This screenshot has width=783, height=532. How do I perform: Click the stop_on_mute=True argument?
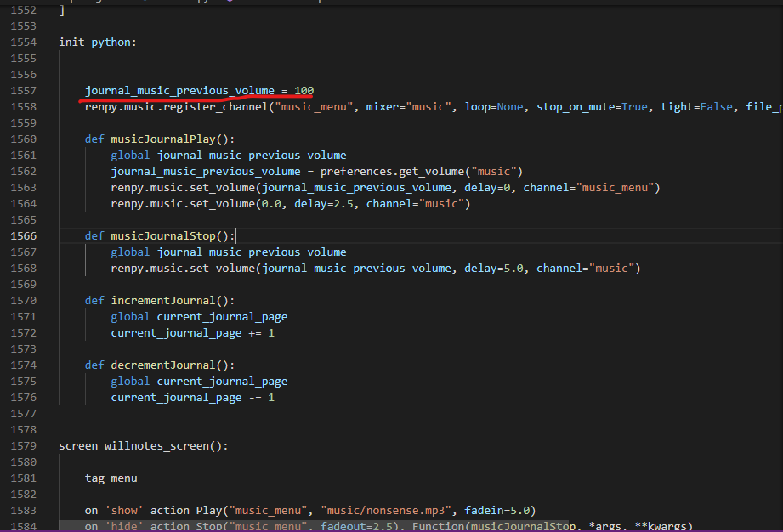[592, 107]
